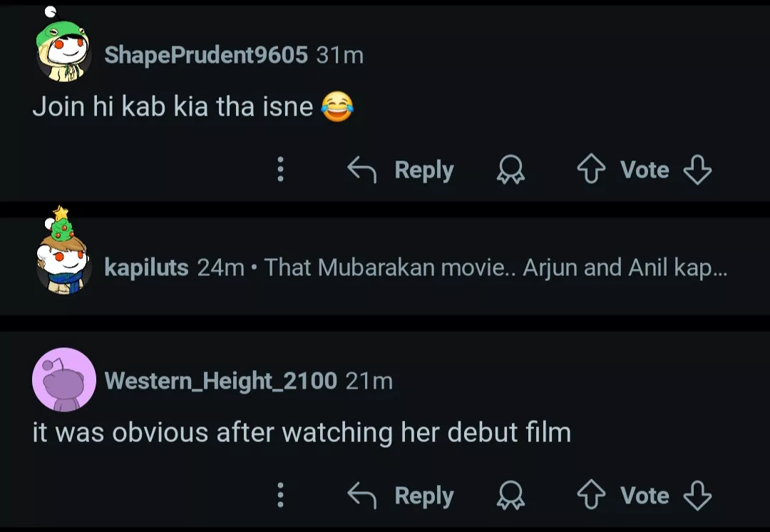Visit ShapePrudent9605's profile via username
Image resolution: width=770 pixels, height=532 pixels.
click(206, 55)
